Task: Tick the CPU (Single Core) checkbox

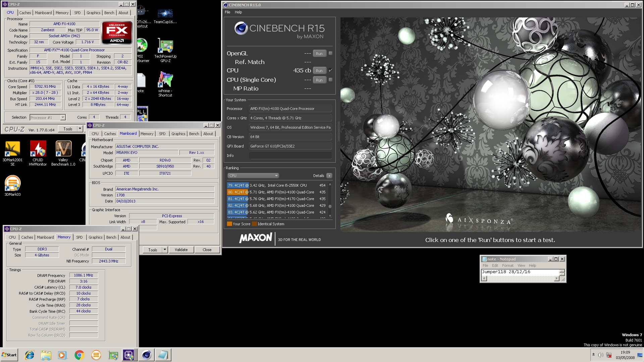Action: click(330, 80)
